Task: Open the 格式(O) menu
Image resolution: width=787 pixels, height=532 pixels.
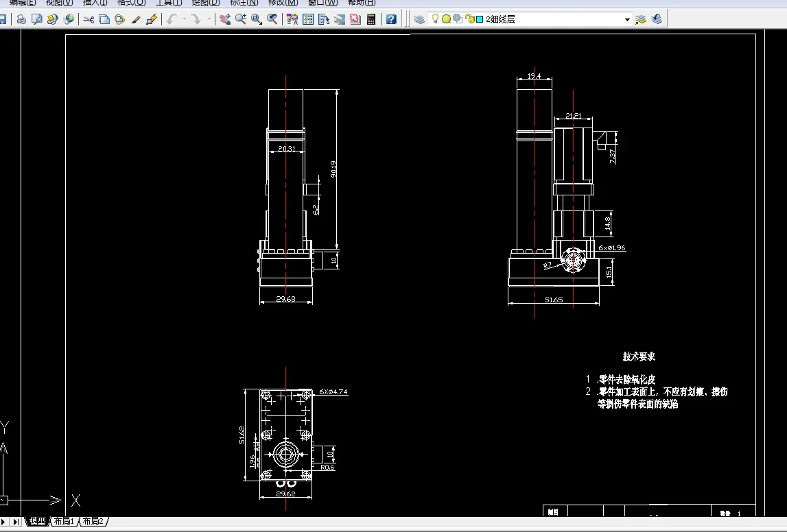Action: coord(131,3)
